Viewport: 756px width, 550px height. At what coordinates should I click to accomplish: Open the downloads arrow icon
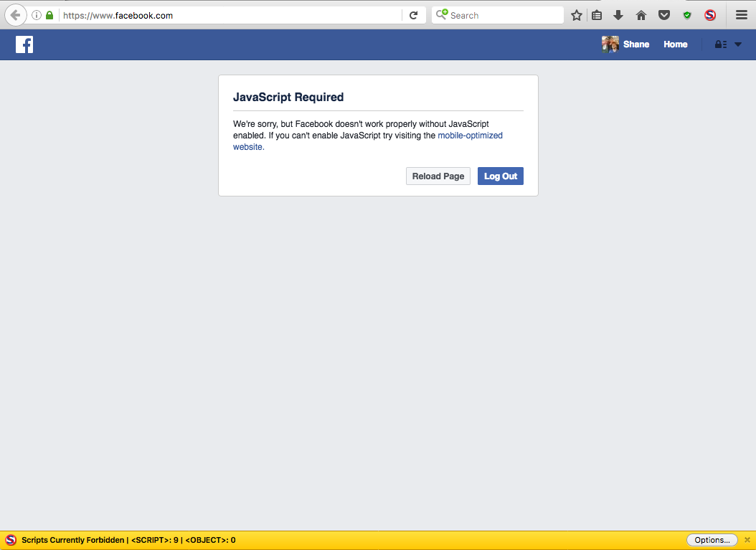click(618, 16)
